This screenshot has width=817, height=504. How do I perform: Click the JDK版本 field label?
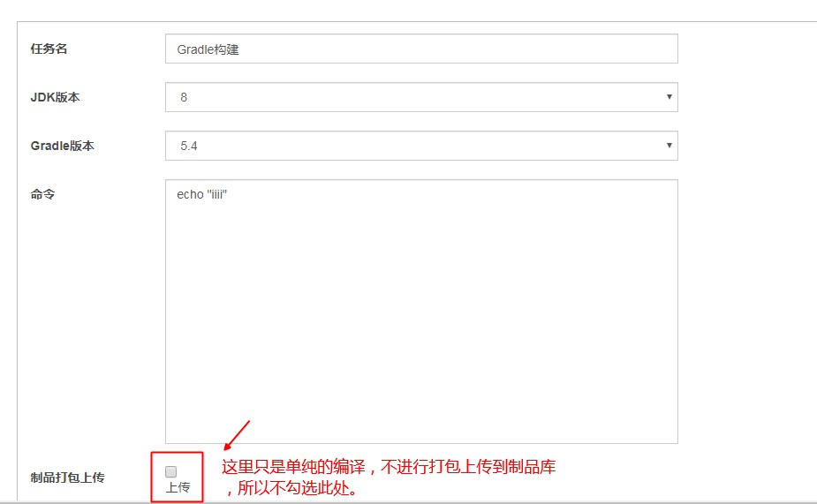click(x=56, y=97)
